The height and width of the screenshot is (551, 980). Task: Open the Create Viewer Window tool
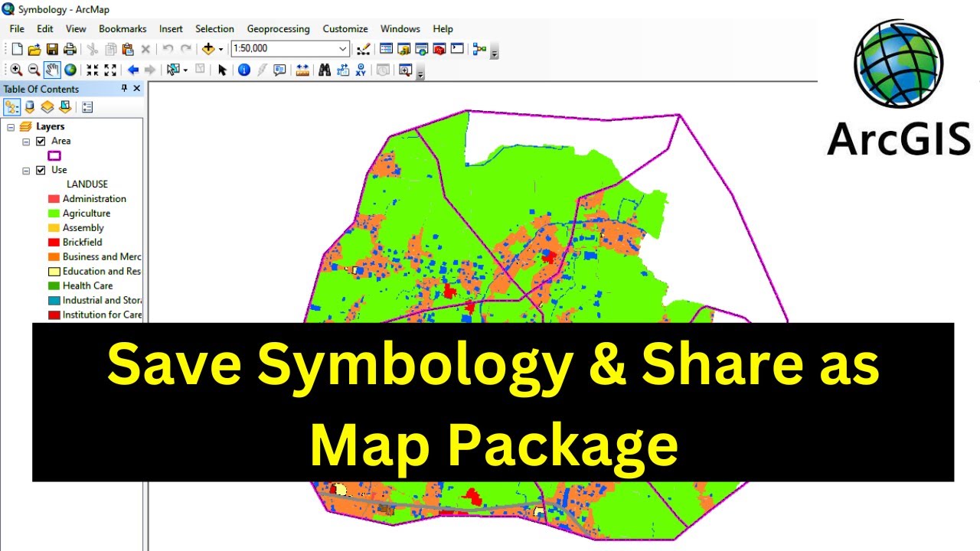click(405, 70)
